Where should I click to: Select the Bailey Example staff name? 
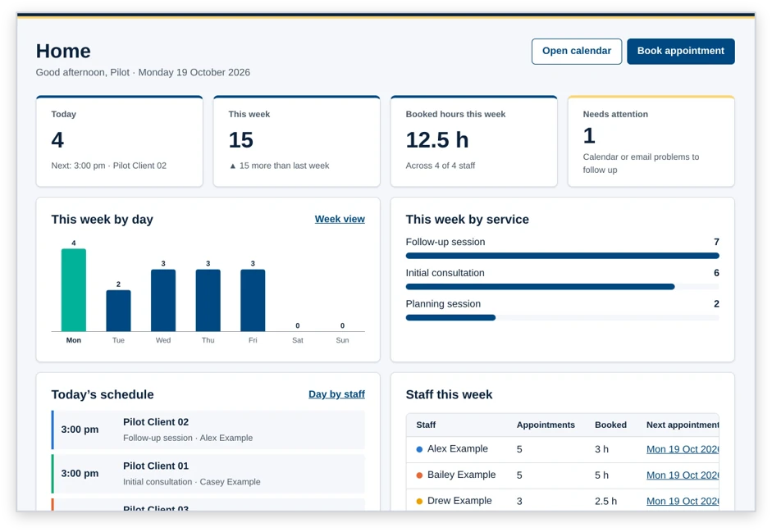(x=461, y=475)
